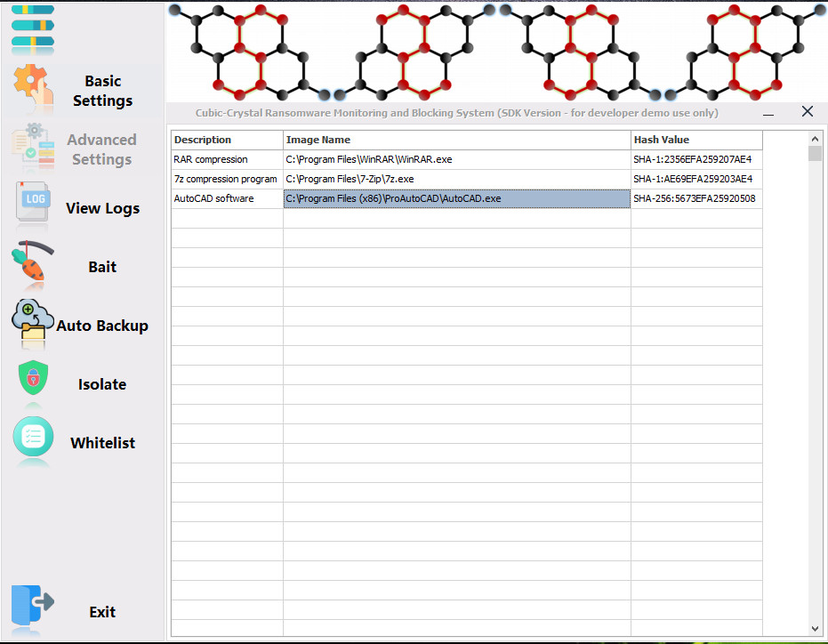Click the Exit door arrow icon
The height and width of the screenshot is (644, 828).
(33, 605)
